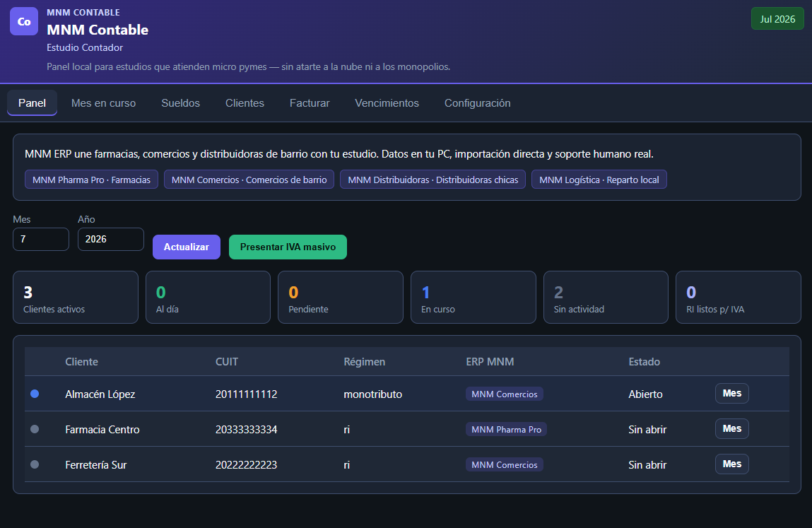Click the MNM Pharma Pro · Farmacias chip
The width and height of the screenshot is (812, 528).
[x=91, y=180]
